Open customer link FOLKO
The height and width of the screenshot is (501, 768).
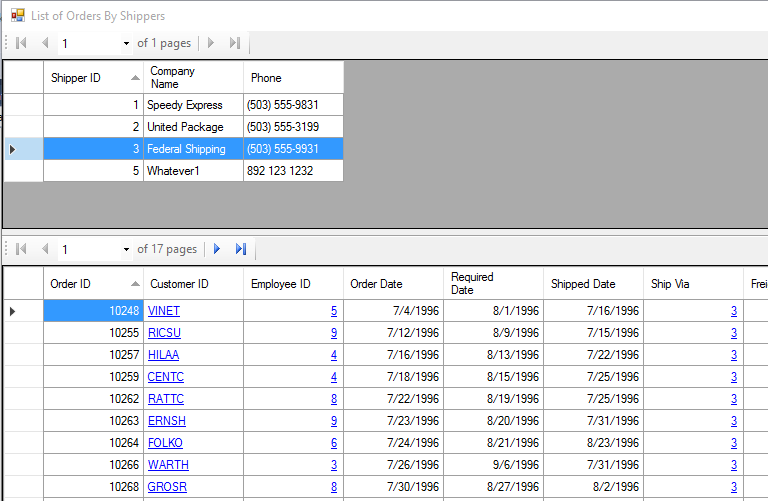coord(165,443)
